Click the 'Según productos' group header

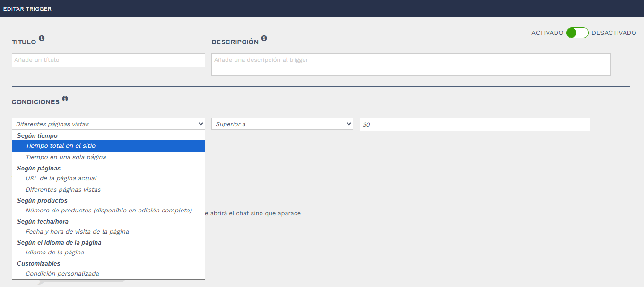click(42, 200)
